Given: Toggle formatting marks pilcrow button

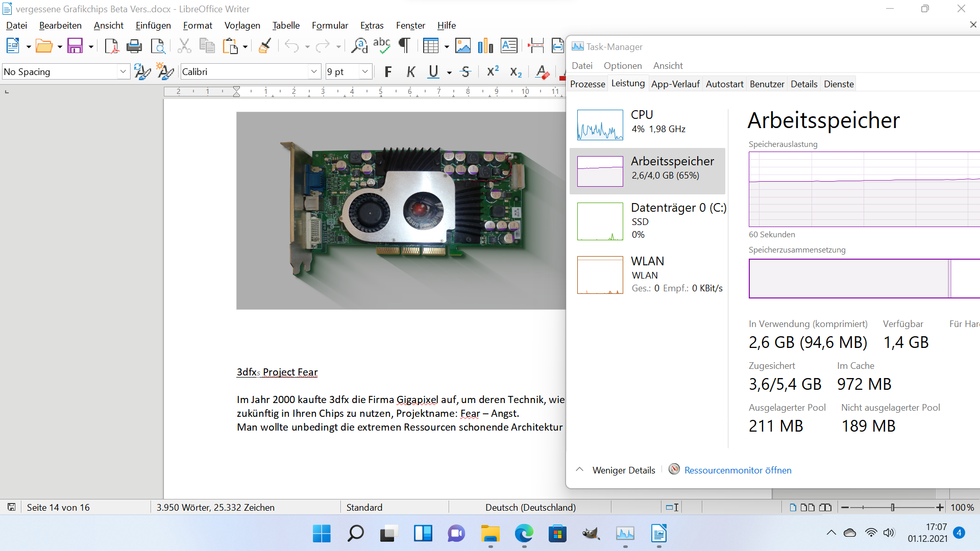Looking at the screenshot, I should pyautogui.click(x=404, y=46).
